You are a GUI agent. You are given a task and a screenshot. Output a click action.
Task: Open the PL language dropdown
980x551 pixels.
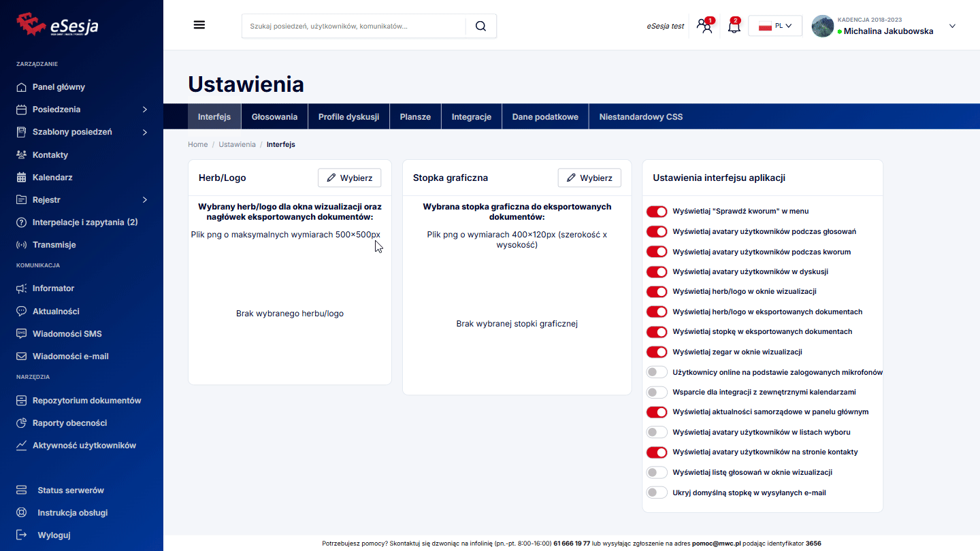click(x=775, y=26)
